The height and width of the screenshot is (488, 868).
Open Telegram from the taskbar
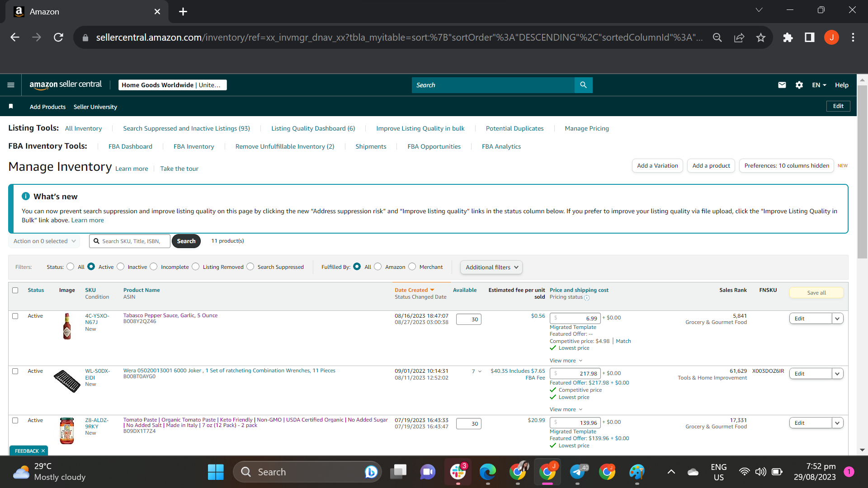577,472
